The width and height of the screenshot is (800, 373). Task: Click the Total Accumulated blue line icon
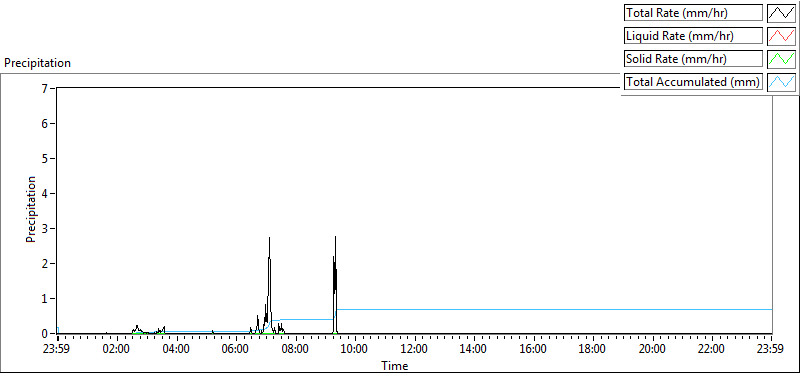click(781, 82)
